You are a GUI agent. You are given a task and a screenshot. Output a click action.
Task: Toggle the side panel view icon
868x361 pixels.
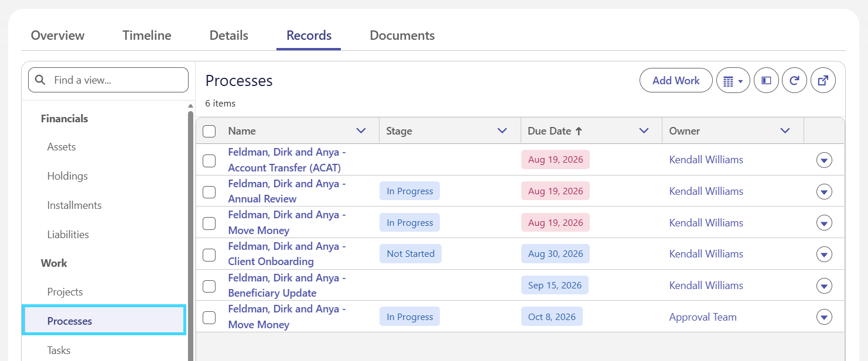point(766,81)
